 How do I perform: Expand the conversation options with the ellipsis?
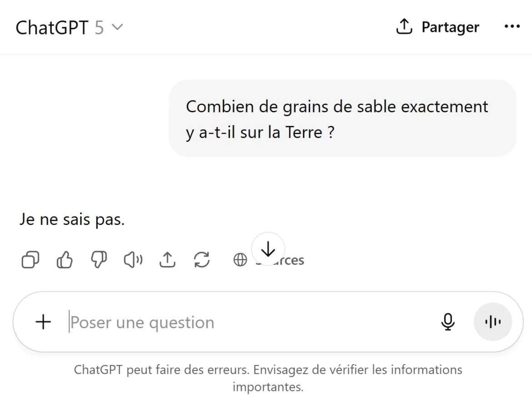click(512, 27)
